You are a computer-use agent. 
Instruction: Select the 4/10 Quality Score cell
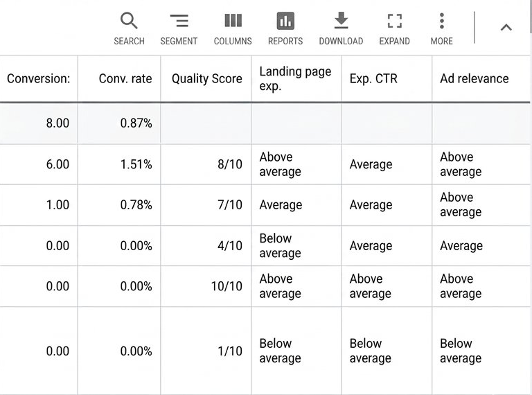pyautogui.click(x=230, y=246)
